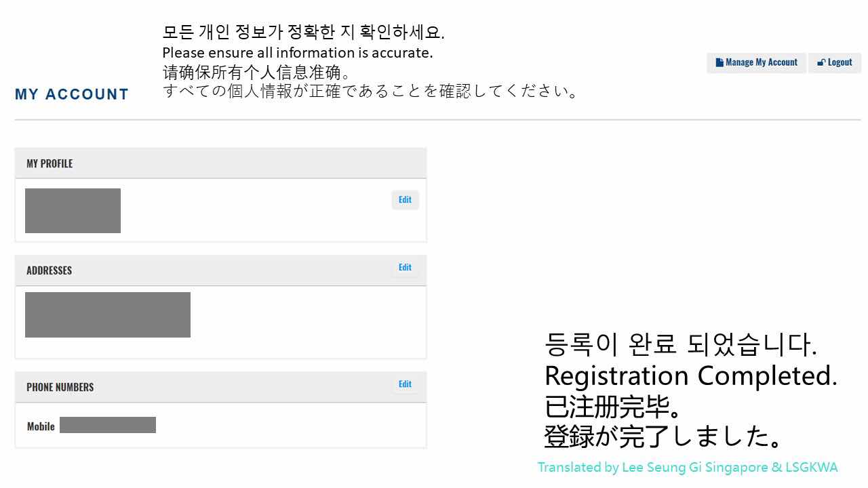Select the ADDRESSES panel header

pos(220,270)
